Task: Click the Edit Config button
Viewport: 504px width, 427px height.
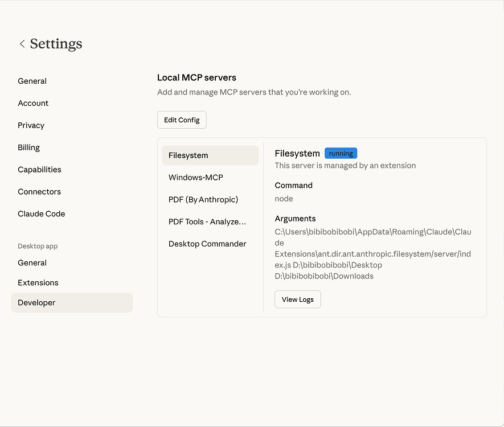Action: point(182,120)
